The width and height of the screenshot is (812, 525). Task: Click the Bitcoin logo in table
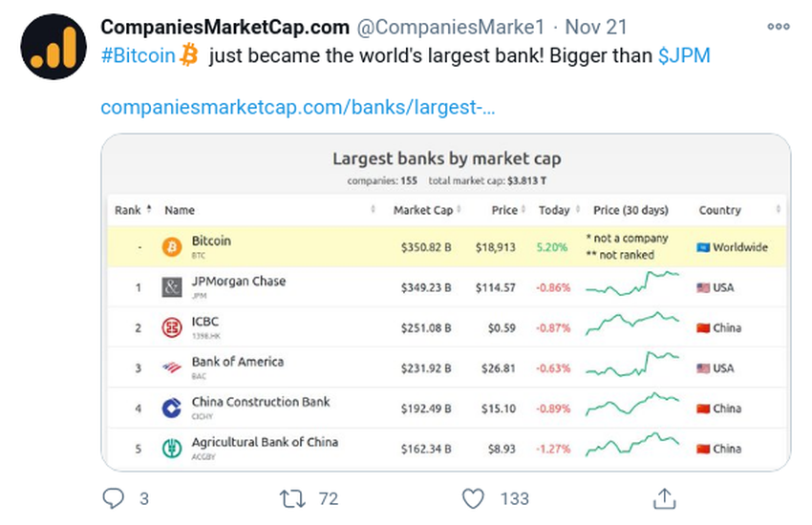172,247
